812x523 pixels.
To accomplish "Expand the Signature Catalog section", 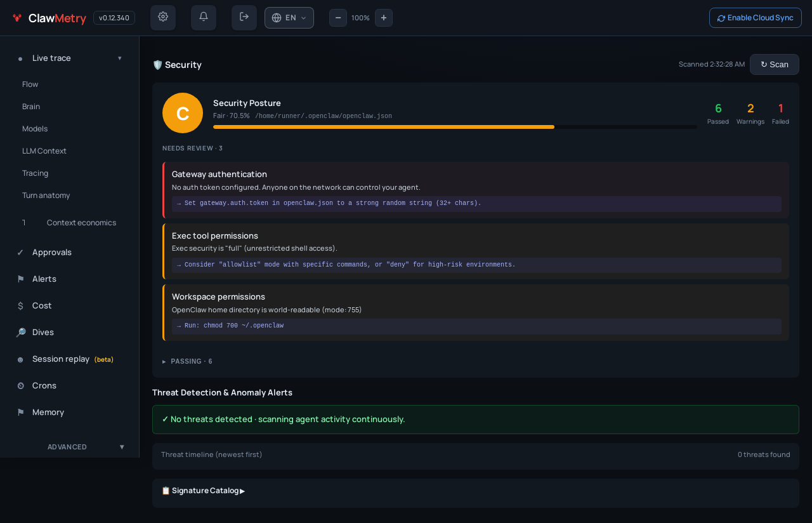I will 203,491.
